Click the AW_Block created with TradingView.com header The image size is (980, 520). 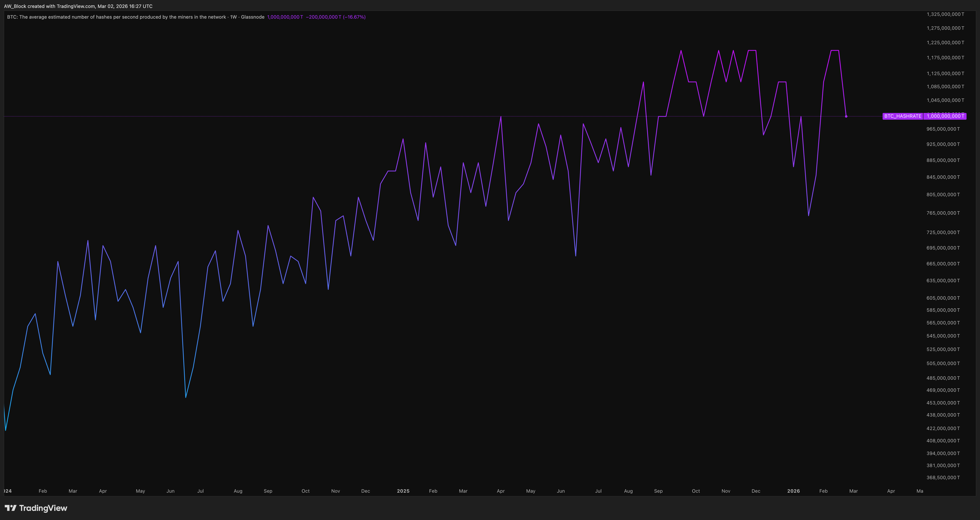pos(78,6)
